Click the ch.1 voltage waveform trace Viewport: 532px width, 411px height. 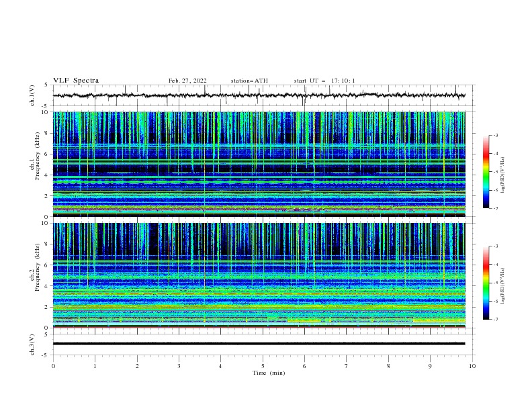pos(259,95)
